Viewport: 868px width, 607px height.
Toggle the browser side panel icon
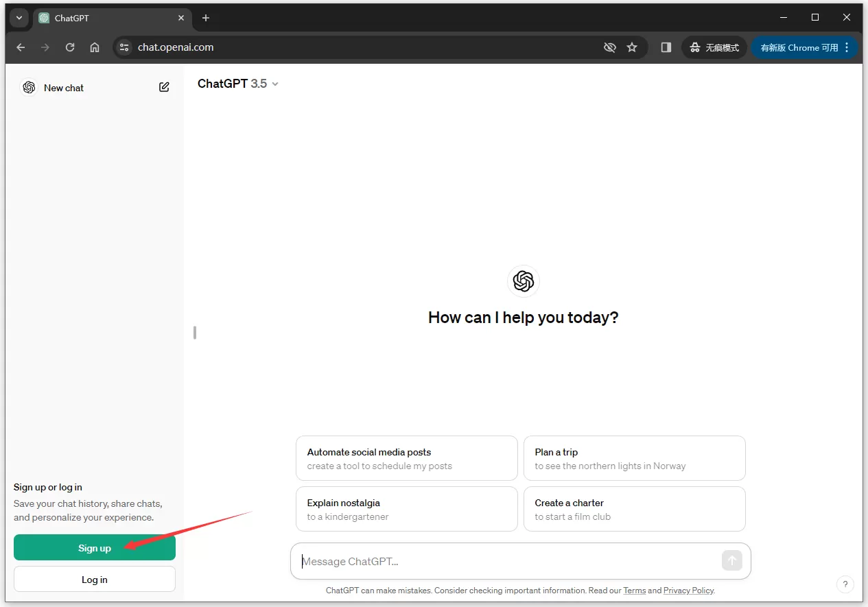point(666,47)
